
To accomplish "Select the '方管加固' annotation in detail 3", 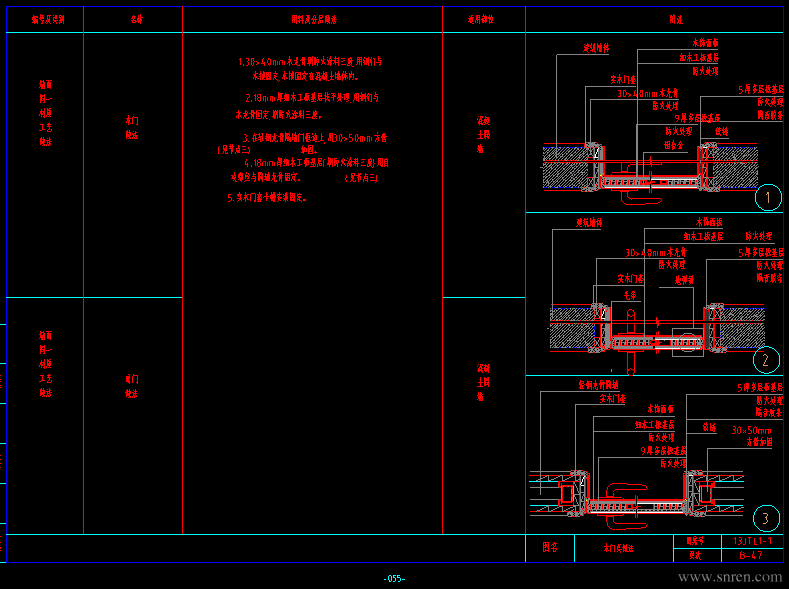I will 759,442.
